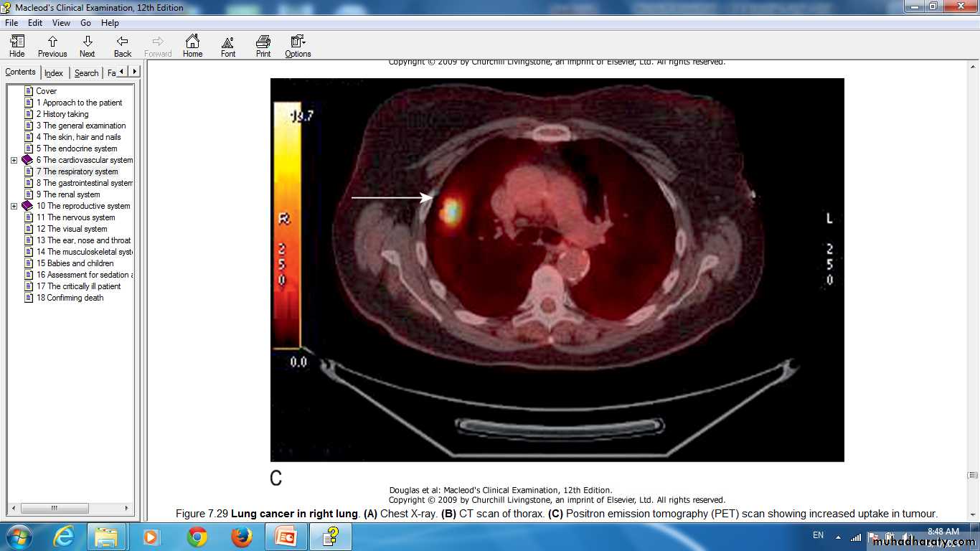Open the File menu
Screen dimensions: 980x551
point(11,23)
